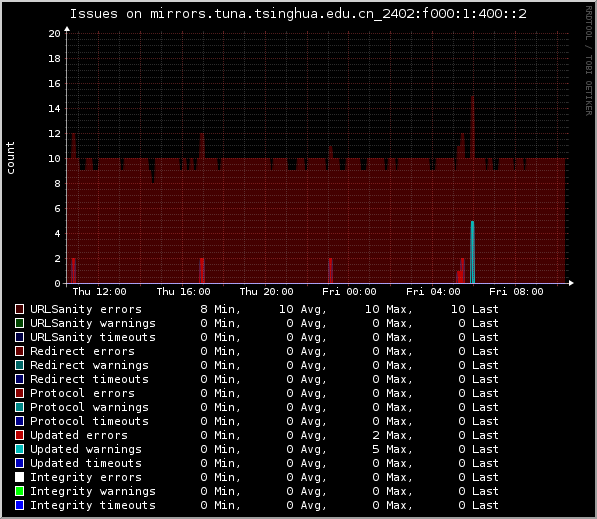
Task: Click the Integrity errors white swatch
Action: pyautogui.click(x=19, y=477)
